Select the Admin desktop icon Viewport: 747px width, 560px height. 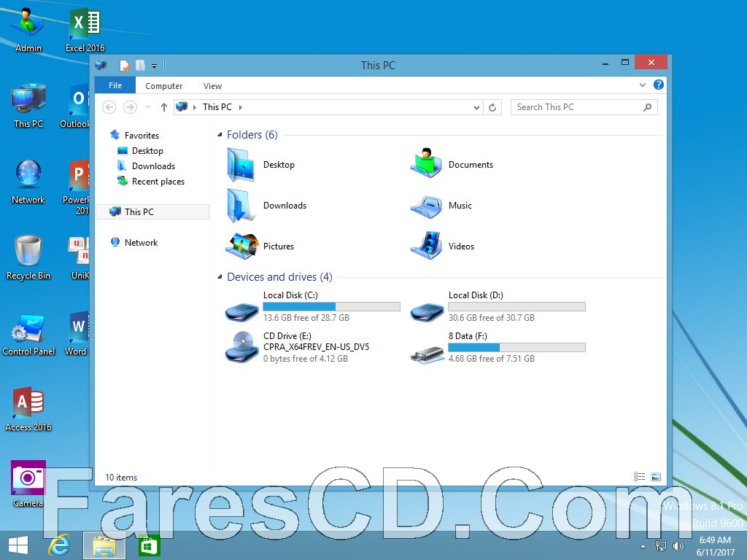point(28,30)
